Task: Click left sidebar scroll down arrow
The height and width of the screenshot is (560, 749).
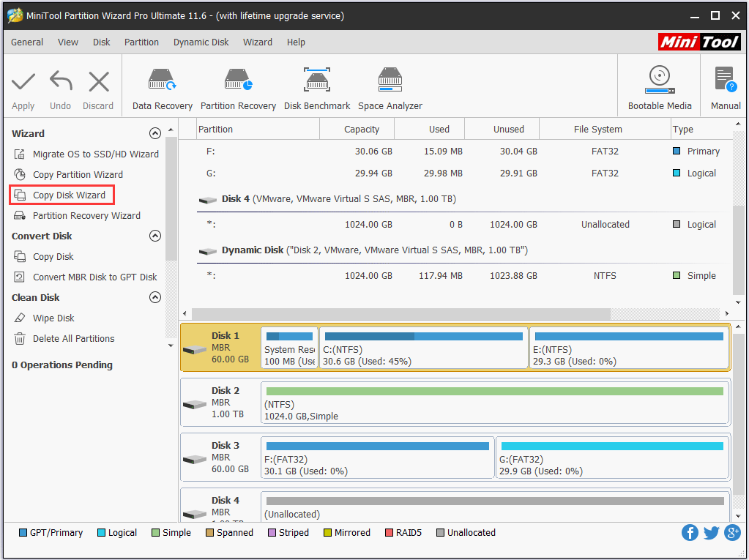Action: (171, 346)
